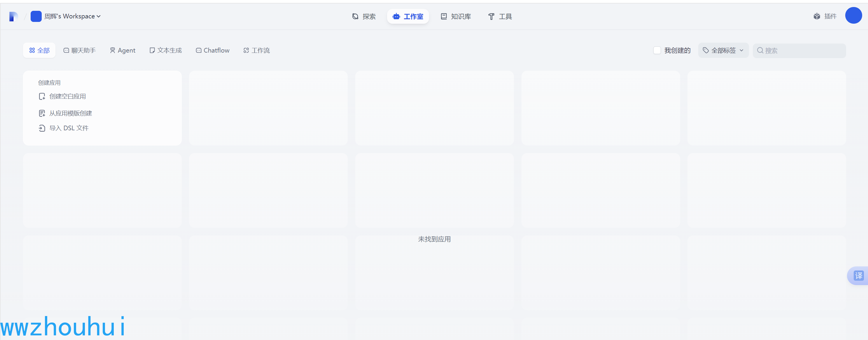The width and height of the screenshot is (868, 340).
Task: Select the Agent filter tab
Action: click(x=123, y=50)
